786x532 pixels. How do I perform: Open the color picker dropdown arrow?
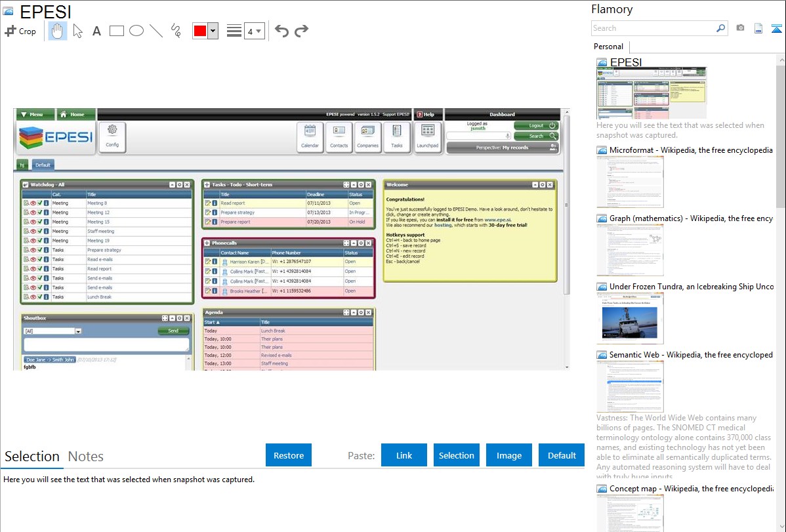pyautogui.click(x=213, y=31)
